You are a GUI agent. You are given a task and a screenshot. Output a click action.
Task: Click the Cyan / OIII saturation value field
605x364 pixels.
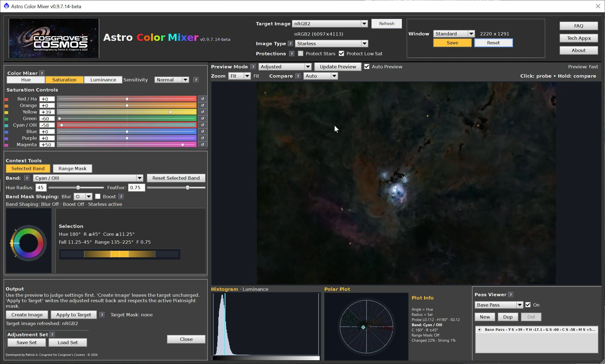[47, 125]
